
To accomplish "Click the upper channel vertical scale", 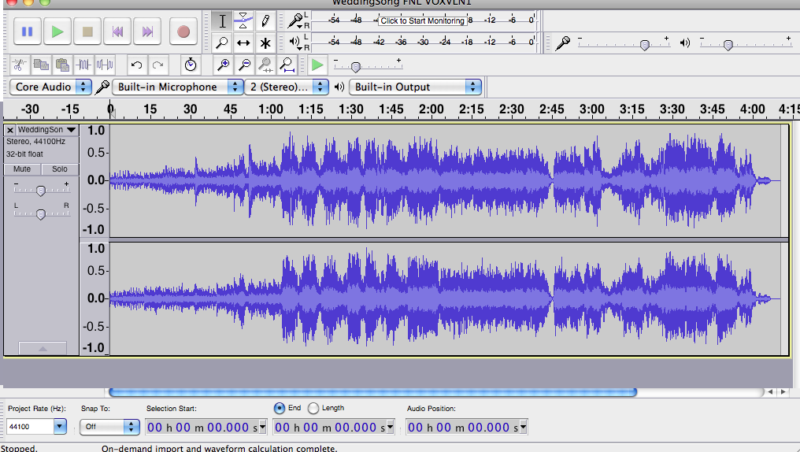I will pos(95,181).
